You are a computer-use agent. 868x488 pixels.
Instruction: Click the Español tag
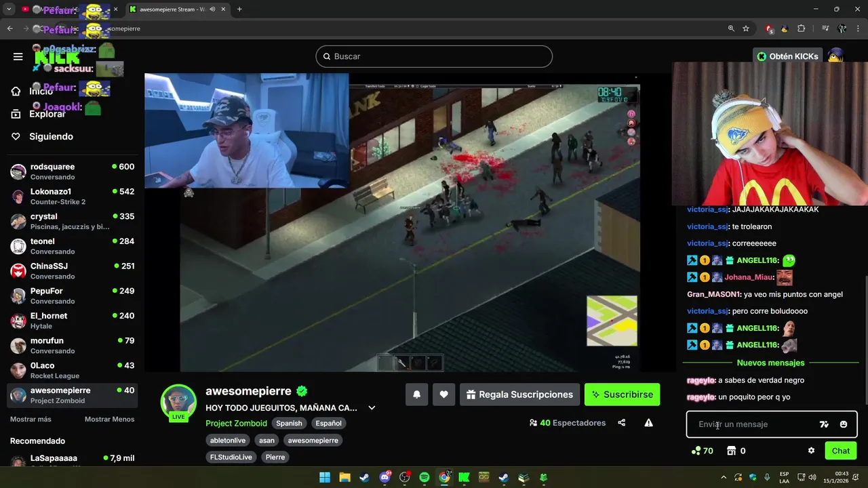tap(329, 423)
